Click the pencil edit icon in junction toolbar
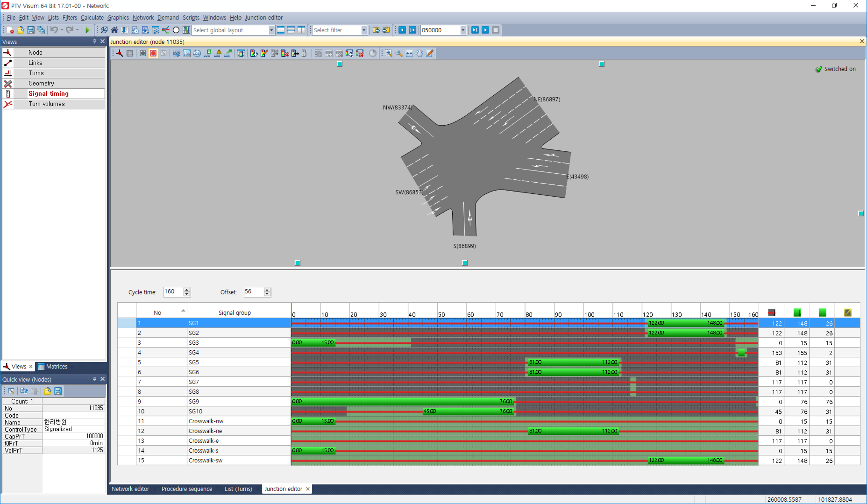Screen dimensions: 867x504 430,54
